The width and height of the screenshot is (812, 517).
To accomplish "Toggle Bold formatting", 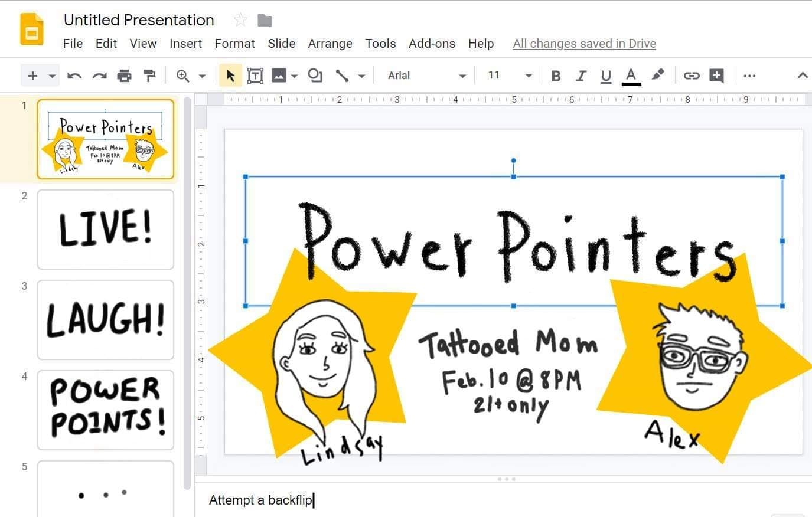I will coord(556,76).
